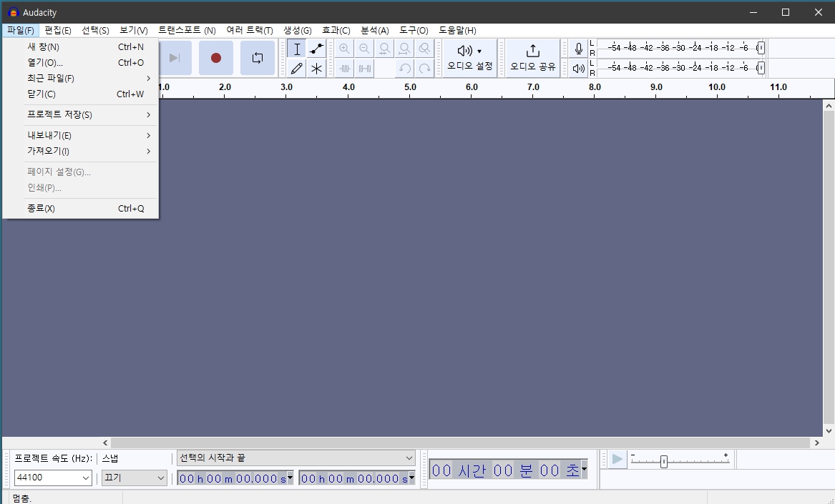Click Fit Selection to Width icon

click(384, 49)
